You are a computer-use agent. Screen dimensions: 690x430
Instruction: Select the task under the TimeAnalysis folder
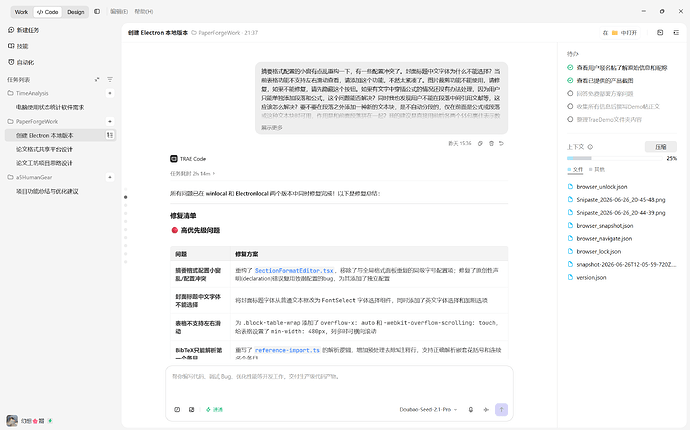pyautogui.click(x=60, y=107)
